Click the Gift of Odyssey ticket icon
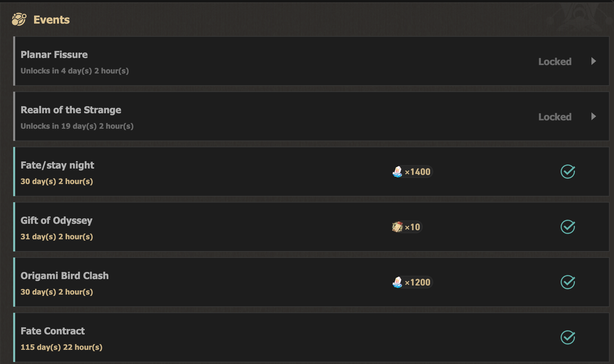 point(397,227)
